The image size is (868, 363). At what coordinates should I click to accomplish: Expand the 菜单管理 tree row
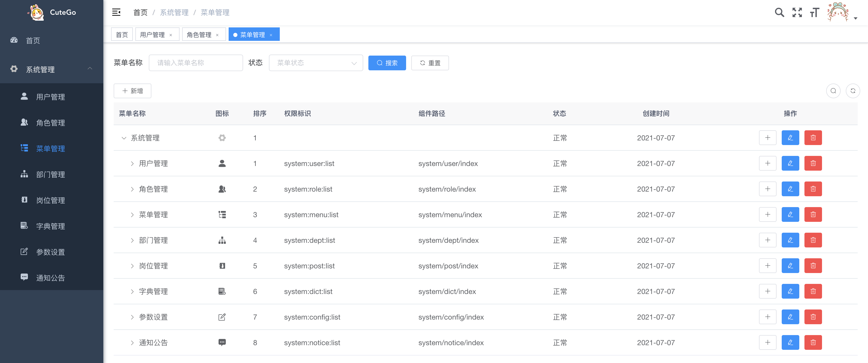point(132,215)
